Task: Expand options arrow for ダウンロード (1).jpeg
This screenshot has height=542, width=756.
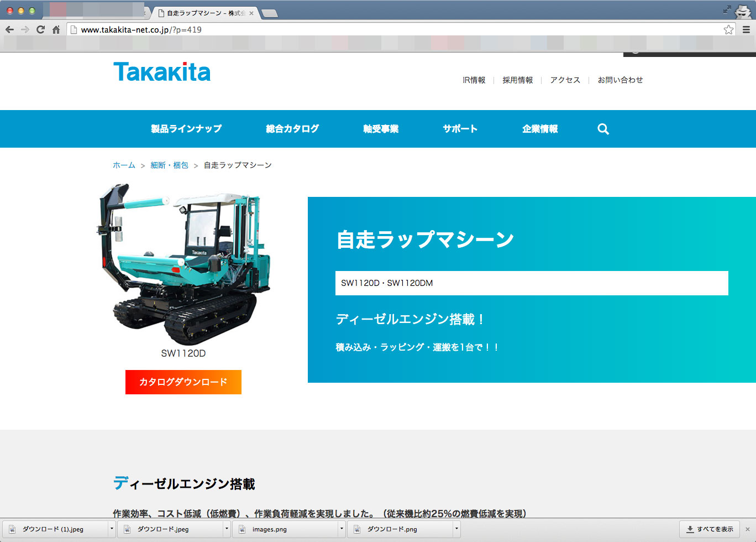Action: click(x=112, y=529)
